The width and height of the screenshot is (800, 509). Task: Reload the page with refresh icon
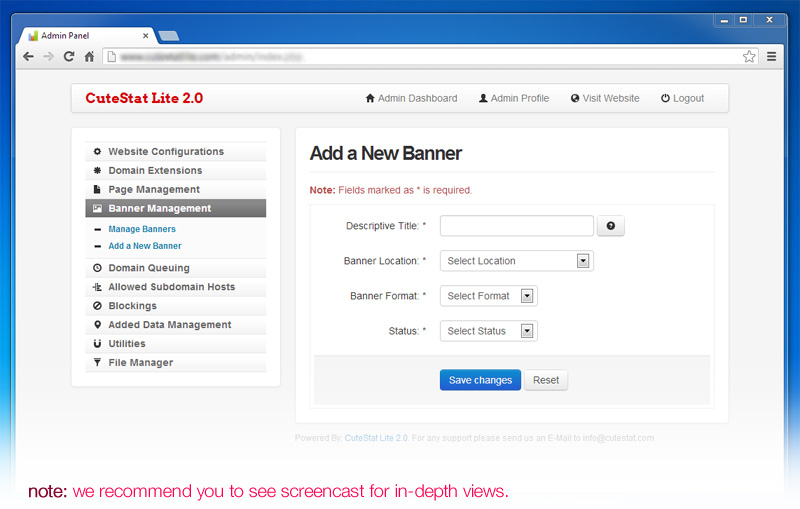pos(69,57)
